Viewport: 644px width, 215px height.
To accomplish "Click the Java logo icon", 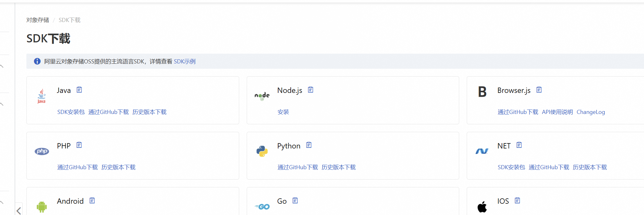I will coord(41,96).
